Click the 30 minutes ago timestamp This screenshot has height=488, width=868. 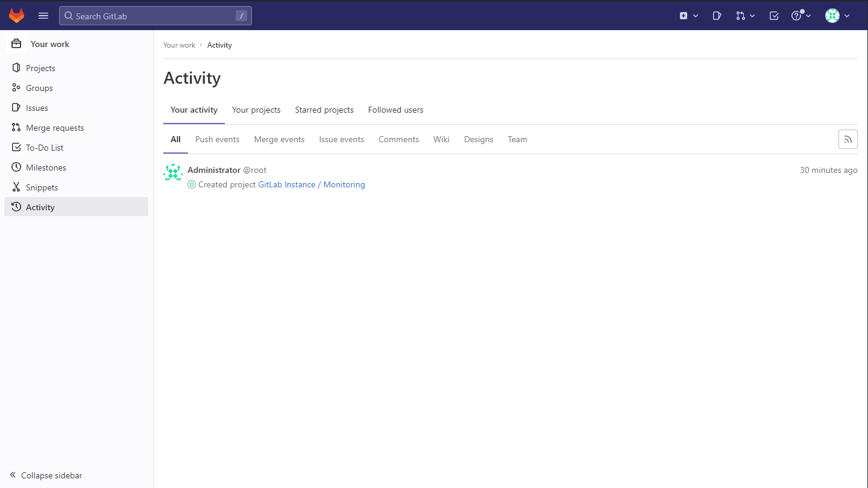(x=828, y=170)
